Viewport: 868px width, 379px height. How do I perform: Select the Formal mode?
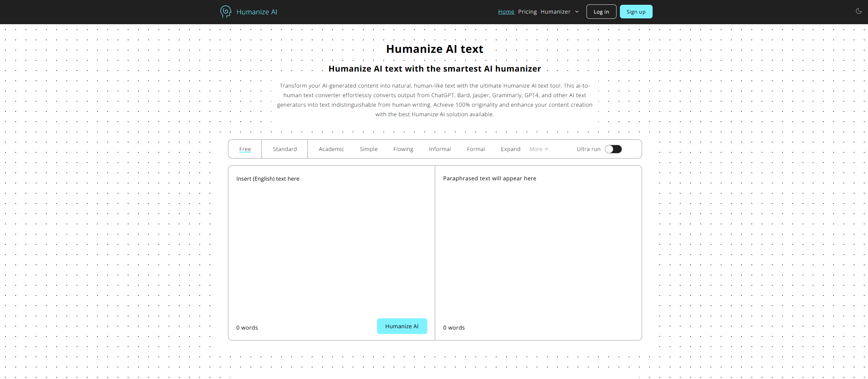click(476, 149)
